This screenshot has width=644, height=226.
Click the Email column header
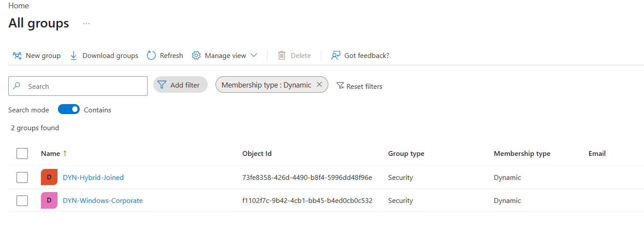597,153
